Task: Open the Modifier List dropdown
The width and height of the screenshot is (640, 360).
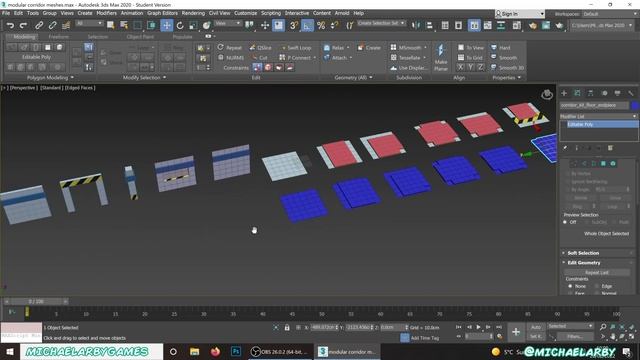Action: coord(598,116)
